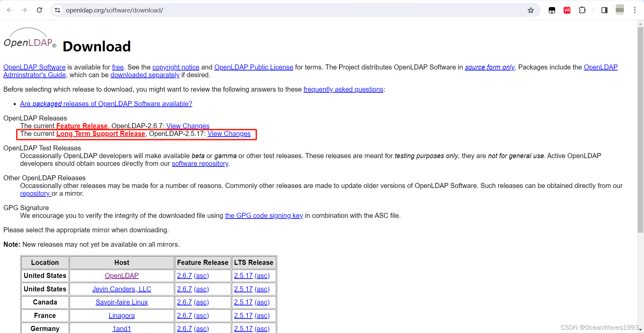The width and height of the screenshot is (644, 333).
Task: Download 2.6.7 from Canada row
Action: click(184, 302)
